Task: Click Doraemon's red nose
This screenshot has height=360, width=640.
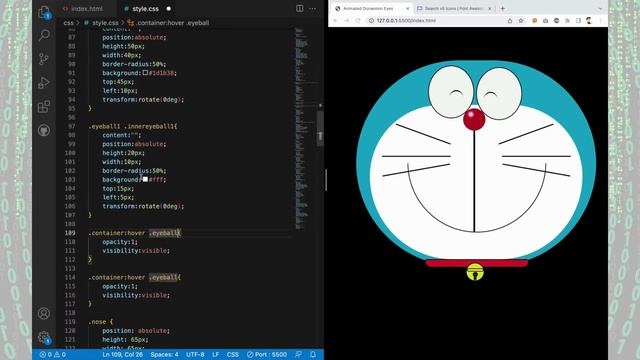Action: tap(474, 119)
